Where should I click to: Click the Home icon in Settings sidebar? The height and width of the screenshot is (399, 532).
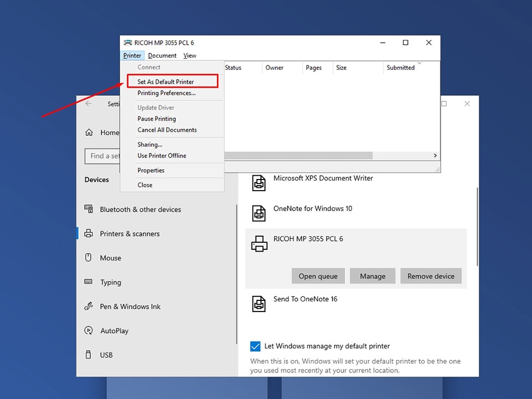click(89, 132)
